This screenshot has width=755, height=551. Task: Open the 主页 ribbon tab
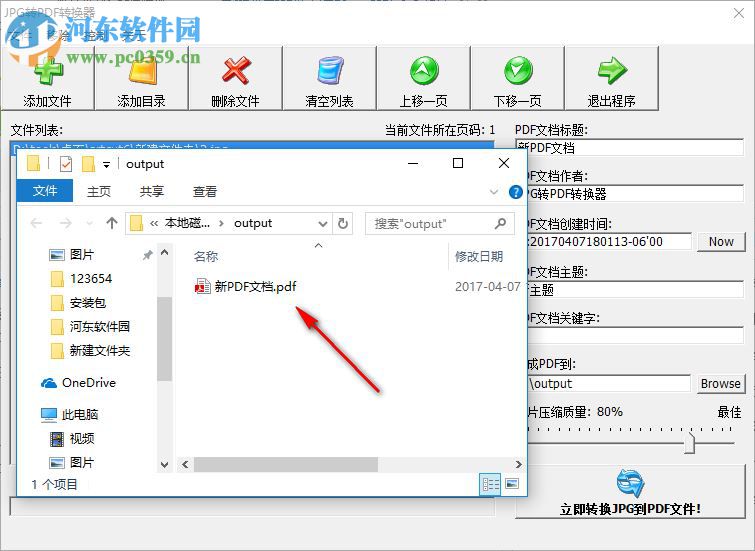(99, 191)
